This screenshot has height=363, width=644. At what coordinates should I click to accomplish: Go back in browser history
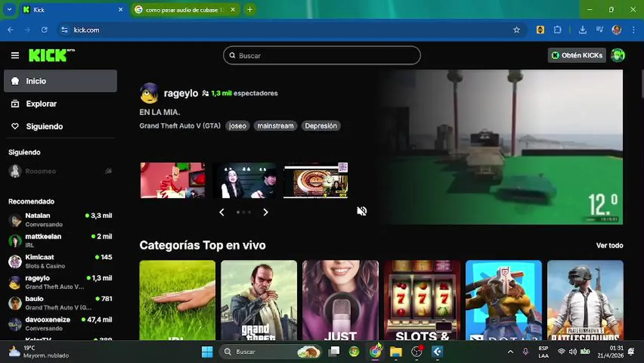[11, 30]
